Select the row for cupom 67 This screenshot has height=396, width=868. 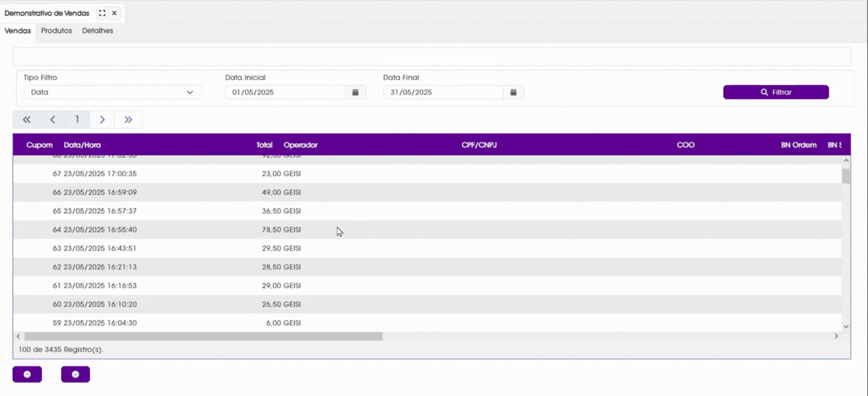pyautogui.click(x=427, y=174)
